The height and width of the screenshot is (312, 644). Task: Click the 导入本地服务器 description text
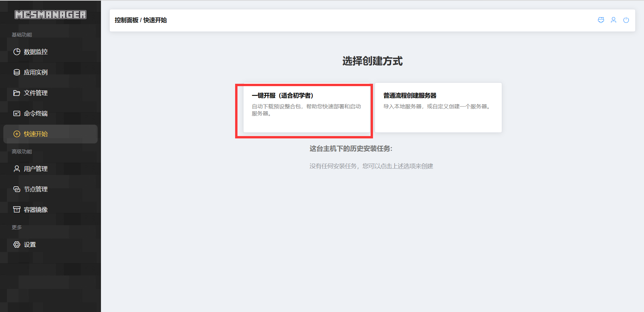[438, 106]
